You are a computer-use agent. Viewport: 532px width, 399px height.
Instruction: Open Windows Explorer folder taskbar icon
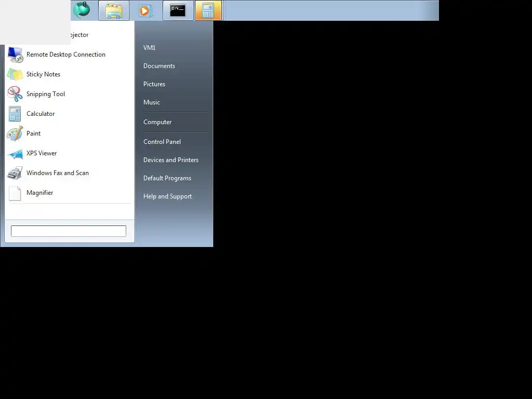coord(114,10)
